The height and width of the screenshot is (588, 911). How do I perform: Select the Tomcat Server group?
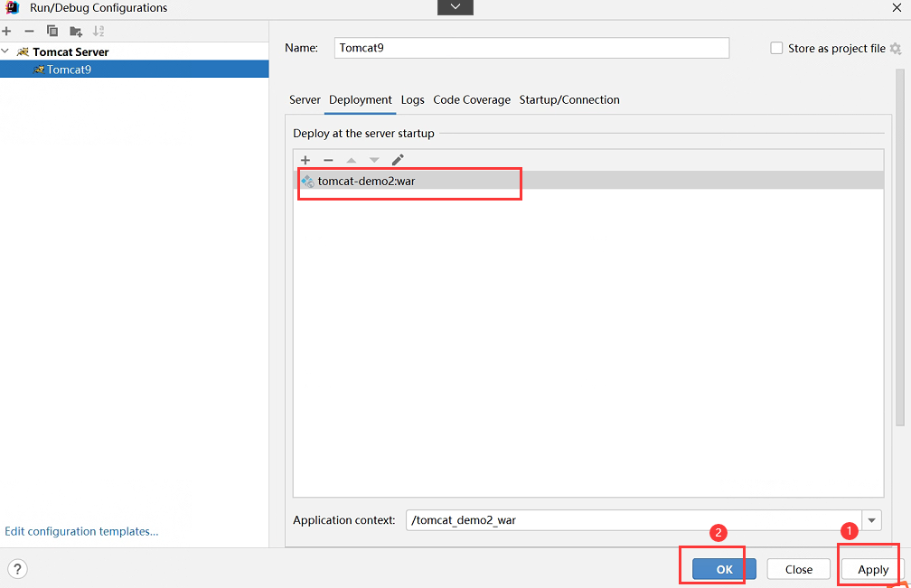click(x=70, y=51)
